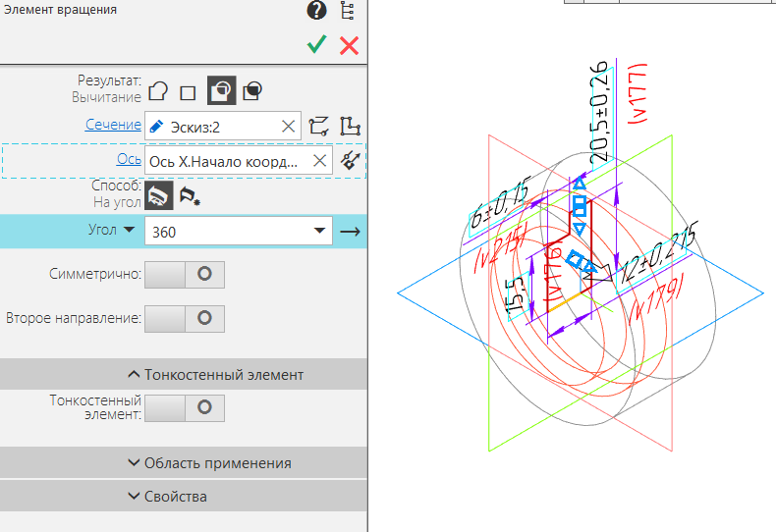This screenshot has height=532, width=776.
Task: Select the На угол method icon
Action: (159, 195)
